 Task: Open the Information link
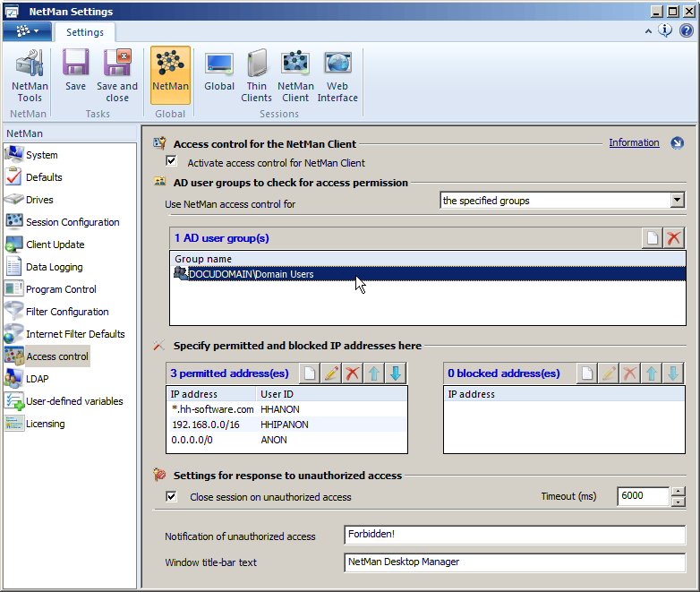pyautogui.click(x=634, y=142)
